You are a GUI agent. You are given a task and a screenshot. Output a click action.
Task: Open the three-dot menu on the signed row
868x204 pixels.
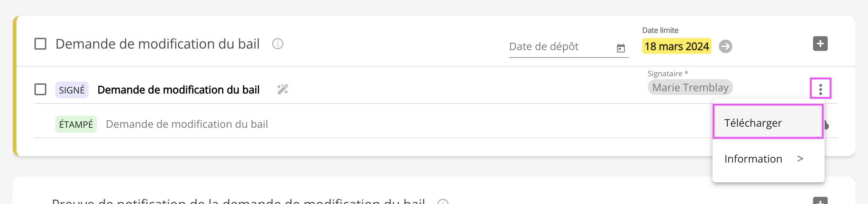[820, 89]
